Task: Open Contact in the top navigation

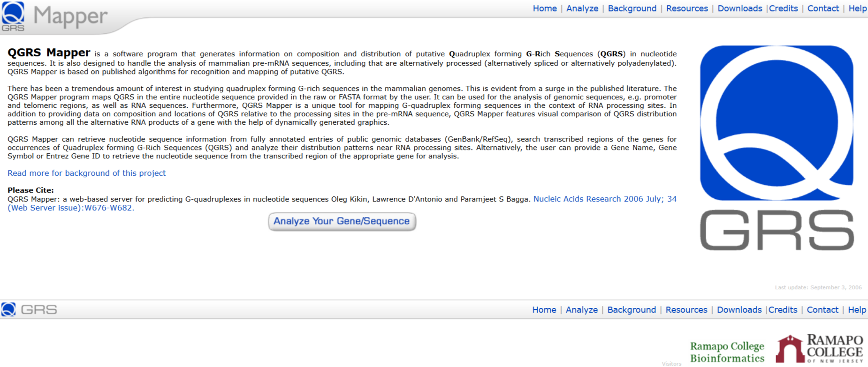Action: (x=823, y=8)
